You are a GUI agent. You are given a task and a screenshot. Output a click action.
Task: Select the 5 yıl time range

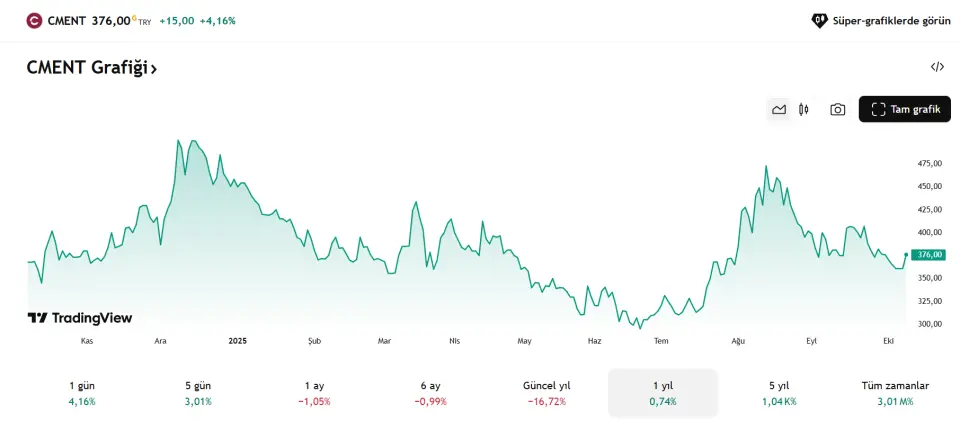(779, 393)
